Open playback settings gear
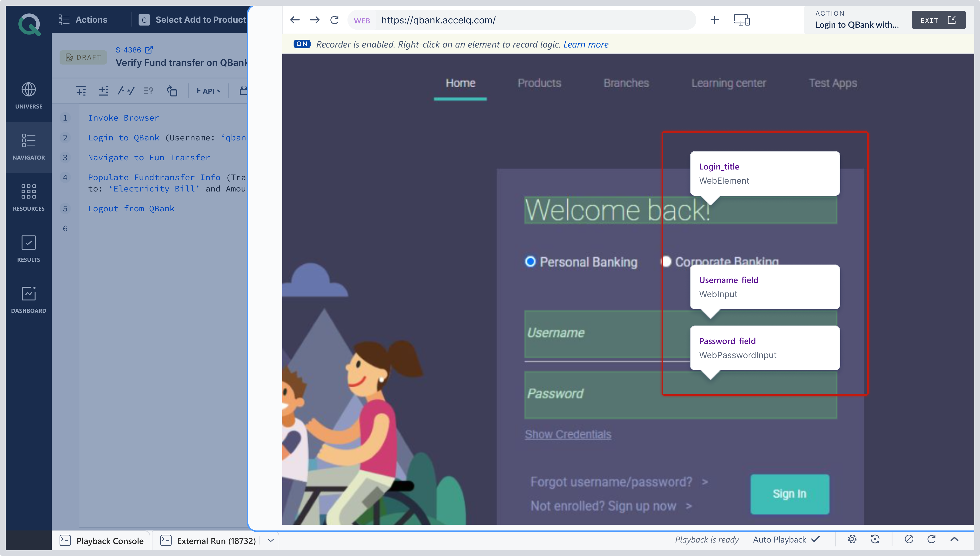Screen dimensions: 980x556 click(852, 539)
